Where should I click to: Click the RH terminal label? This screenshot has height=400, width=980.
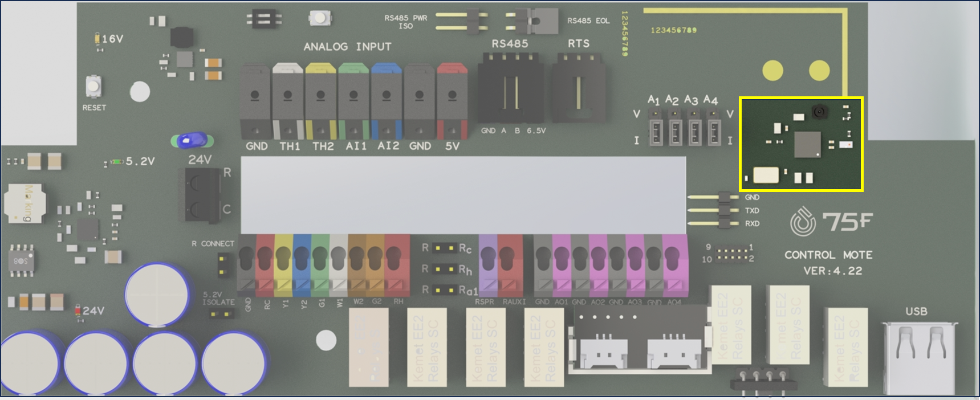[398, 301]
